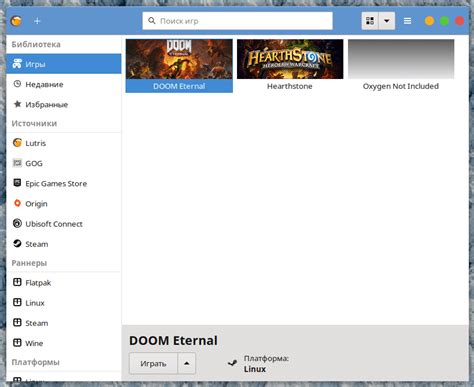Open Favorites with the star icon

pyautogui.click(x=64, y=104)
